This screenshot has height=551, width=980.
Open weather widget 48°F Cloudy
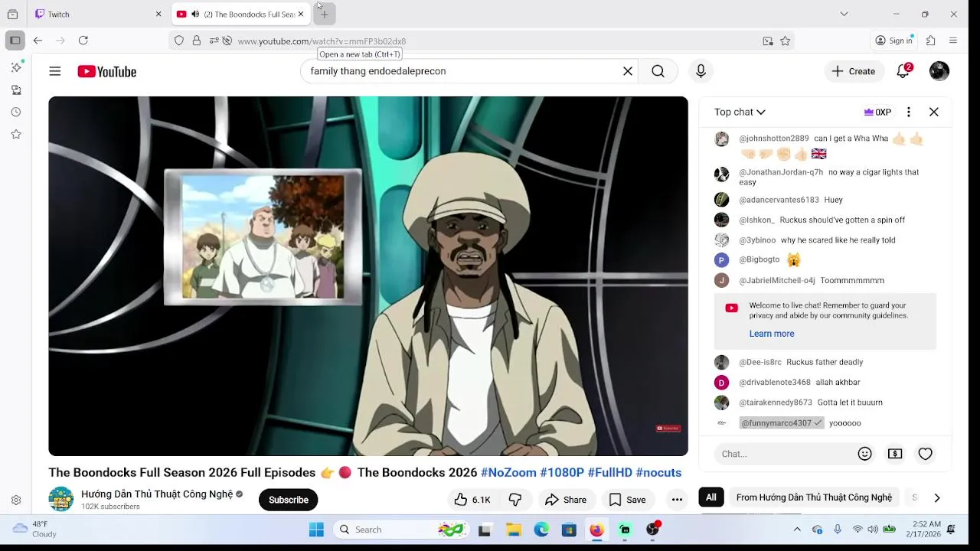[35, 529]
